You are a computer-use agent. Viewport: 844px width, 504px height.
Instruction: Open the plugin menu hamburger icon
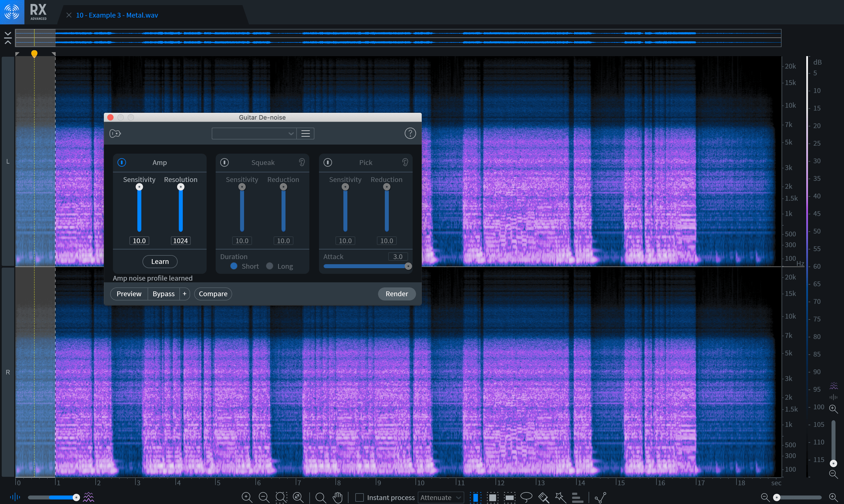click(306, 133)
